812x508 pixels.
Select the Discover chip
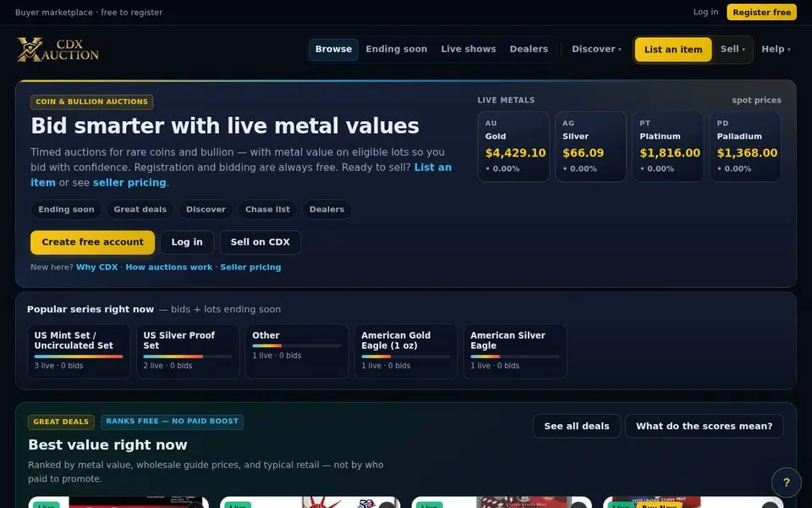coord(206,209)
